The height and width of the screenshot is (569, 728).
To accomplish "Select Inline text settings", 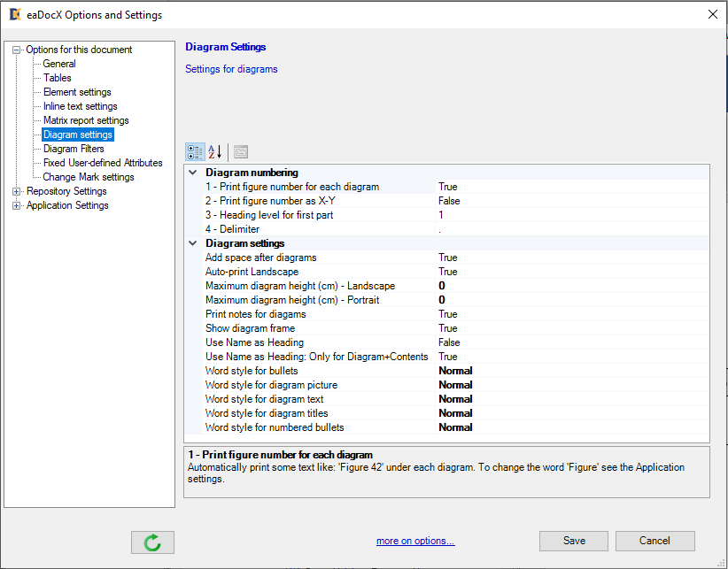I will tap(81, 106).
